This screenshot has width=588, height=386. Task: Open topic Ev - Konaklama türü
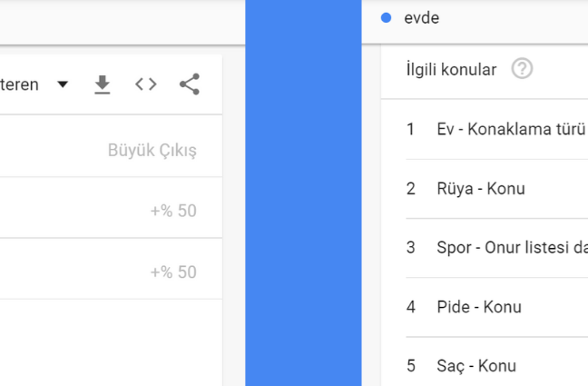click(x=511, y=129)
